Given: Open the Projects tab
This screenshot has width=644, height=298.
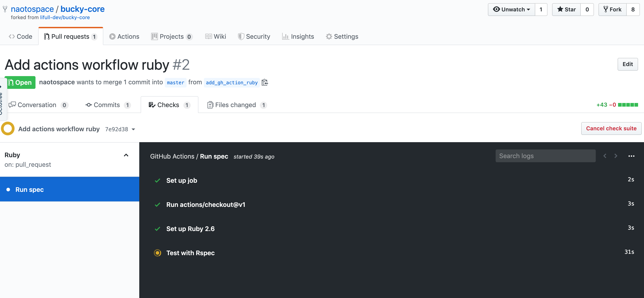Looking at the screenshot, I should tap(172, 36).
